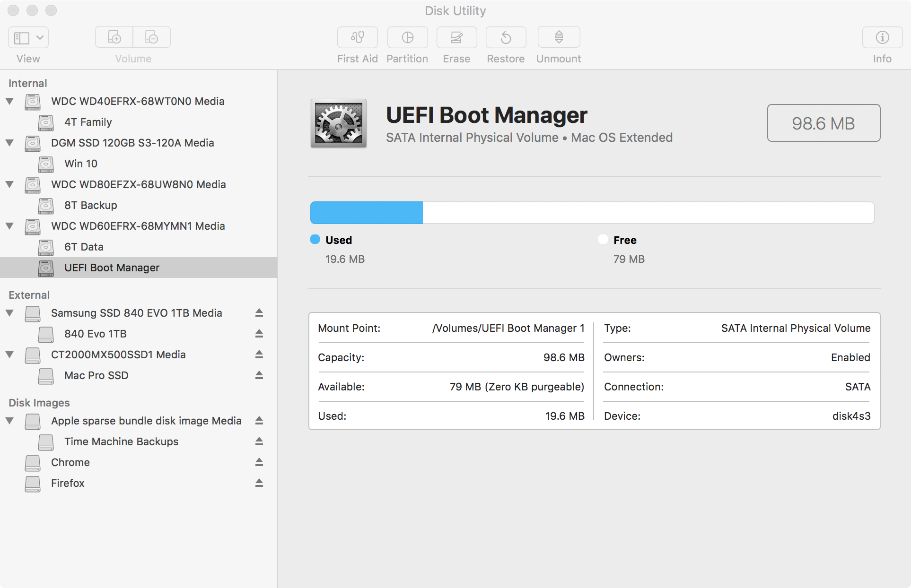Open the Partition tool
Viewport: 911px width, 588px height.
point(407,37)
